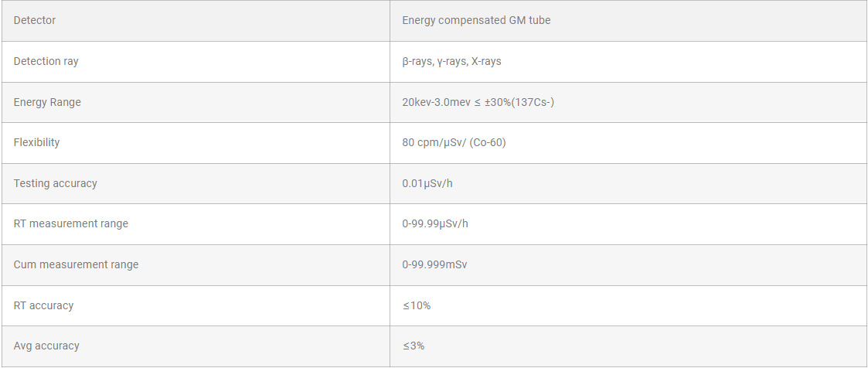Click the "20kev-3.0mev" energy value

[x=435, y=102]
